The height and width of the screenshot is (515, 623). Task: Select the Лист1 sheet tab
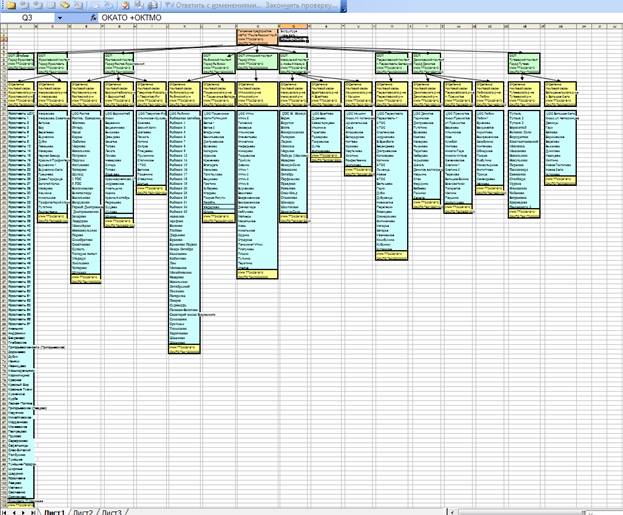point(53,511)
